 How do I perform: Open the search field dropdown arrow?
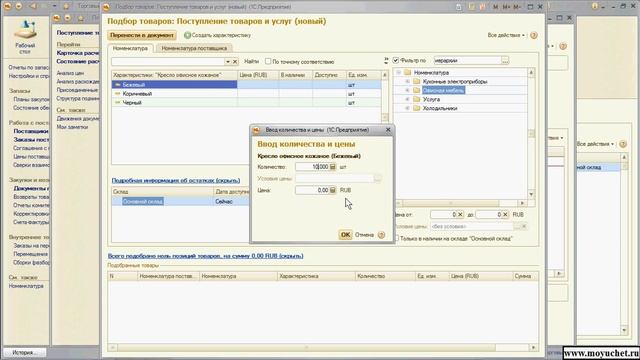tap(228, 62)
